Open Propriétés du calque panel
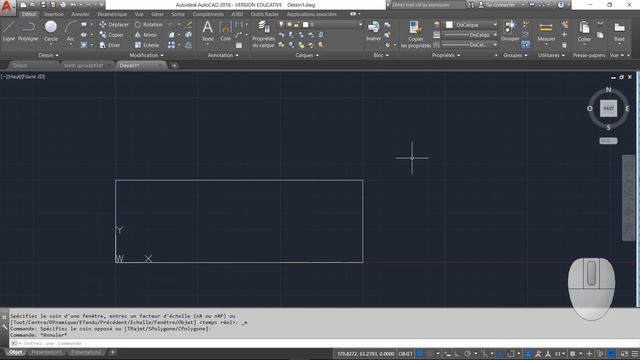 tap(263, 34)
